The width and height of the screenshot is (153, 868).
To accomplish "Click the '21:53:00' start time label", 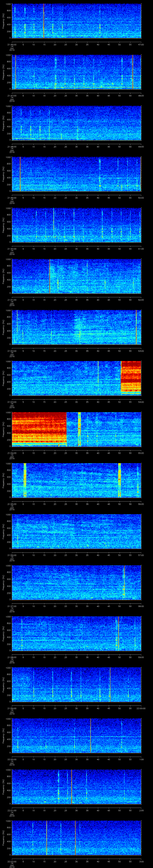I will click(x=12, y=402).
